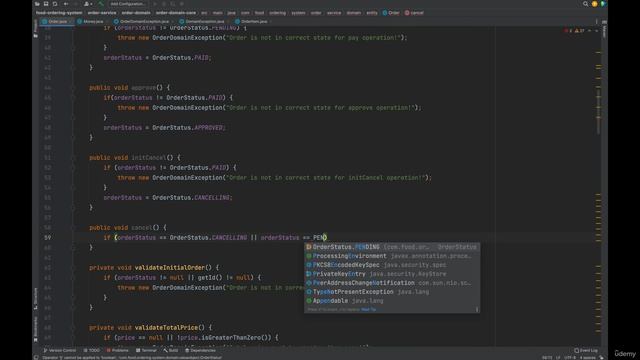Open the Build tool window
Screen dimensions: 640x360
171,350
